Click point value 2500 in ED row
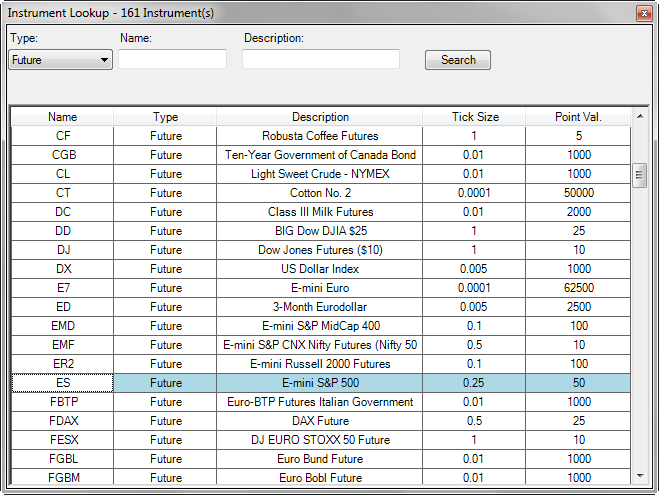 pos(578,307)
